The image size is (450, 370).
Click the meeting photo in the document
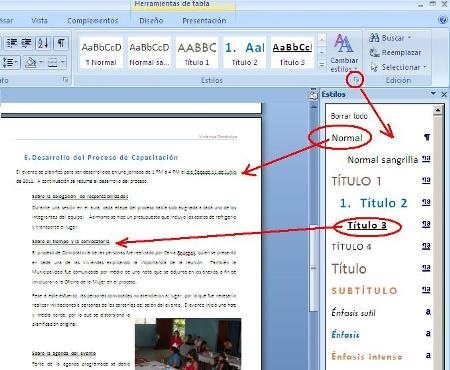pyautogui.click(x=188, y=344)
